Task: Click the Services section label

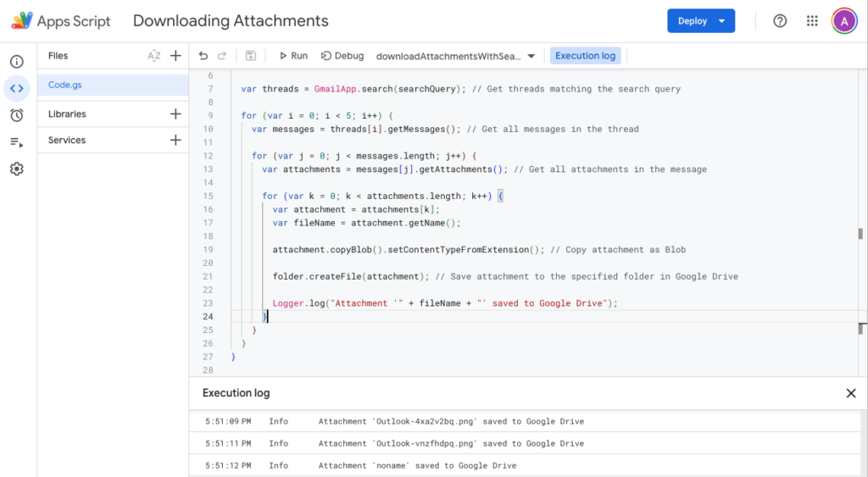Action: (x=67, y=140)
